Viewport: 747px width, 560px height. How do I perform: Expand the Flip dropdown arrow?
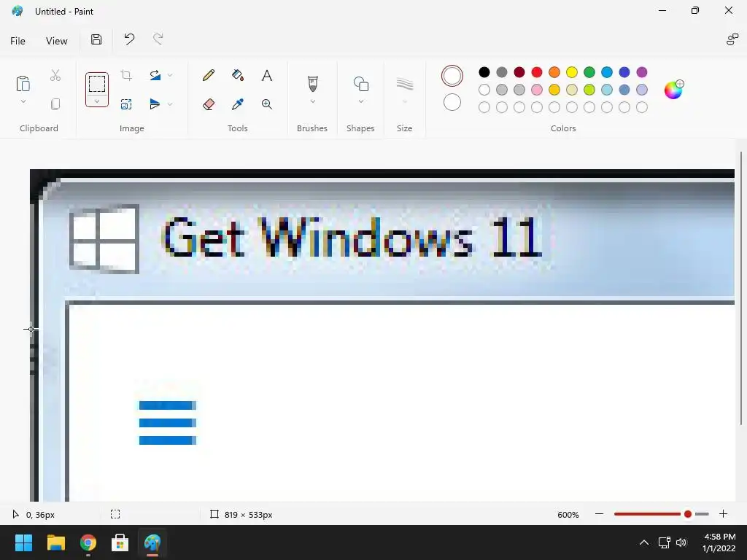[170, 104]
